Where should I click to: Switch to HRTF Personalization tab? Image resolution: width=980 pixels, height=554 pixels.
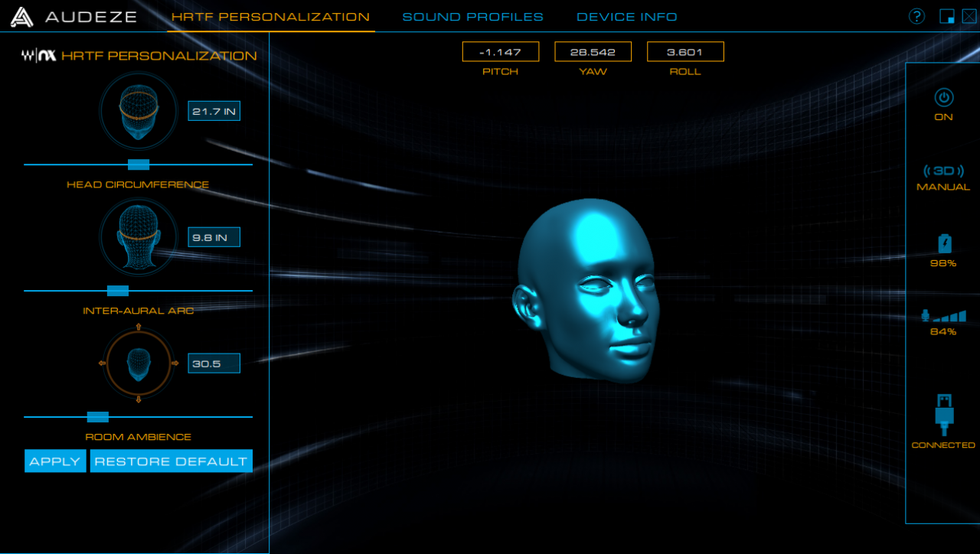[270, 17]
